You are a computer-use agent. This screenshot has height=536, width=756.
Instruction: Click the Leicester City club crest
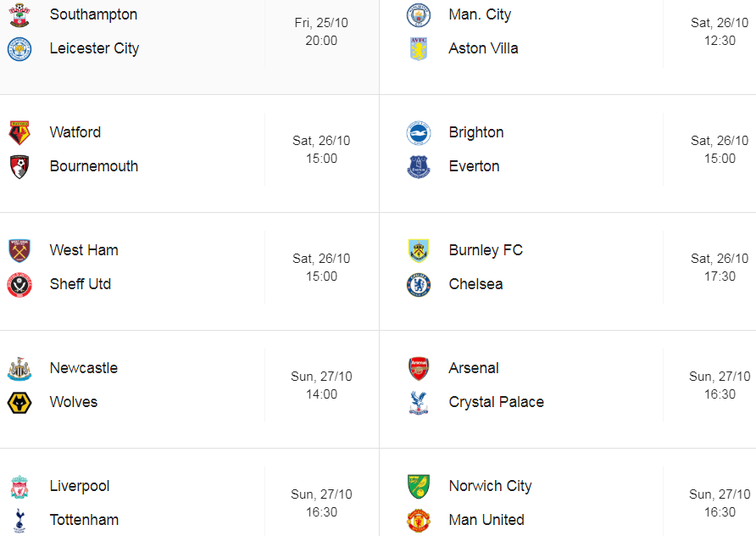click(x=19, y=48)
